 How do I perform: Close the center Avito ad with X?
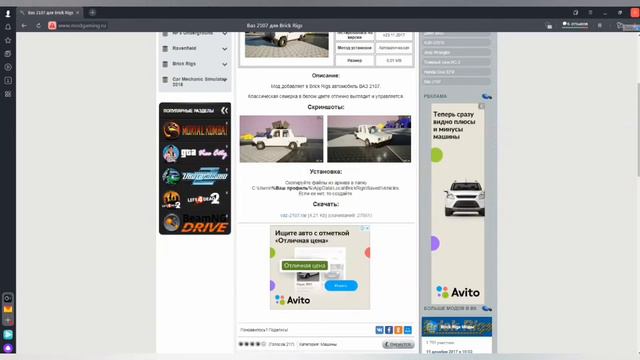(x=367, y=228)
